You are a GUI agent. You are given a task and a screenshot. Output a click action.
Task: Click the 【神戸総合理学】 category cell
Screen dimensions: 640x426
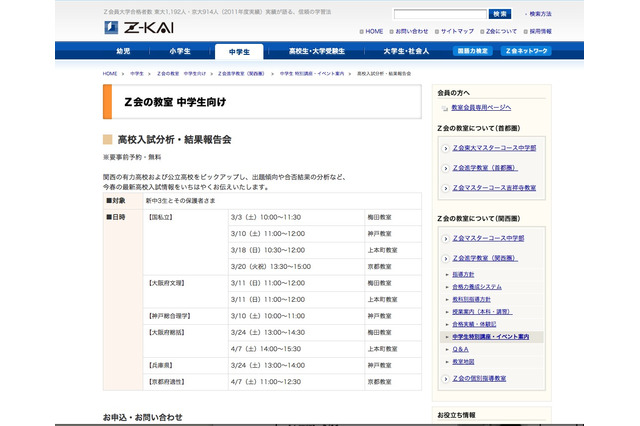pos(185,316)
